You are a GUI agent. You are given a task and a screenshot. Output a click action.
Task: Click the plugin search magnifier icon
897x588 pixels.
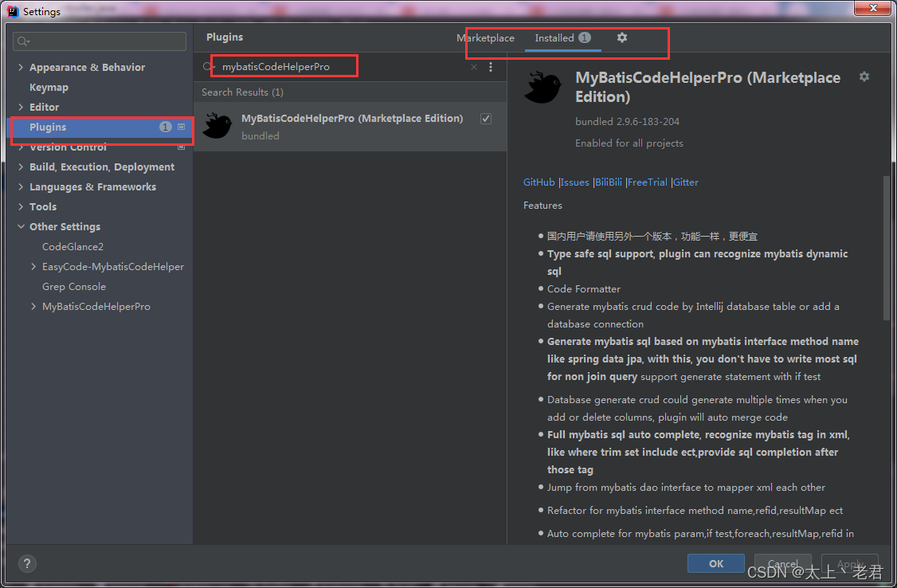(x=208, y=67)
